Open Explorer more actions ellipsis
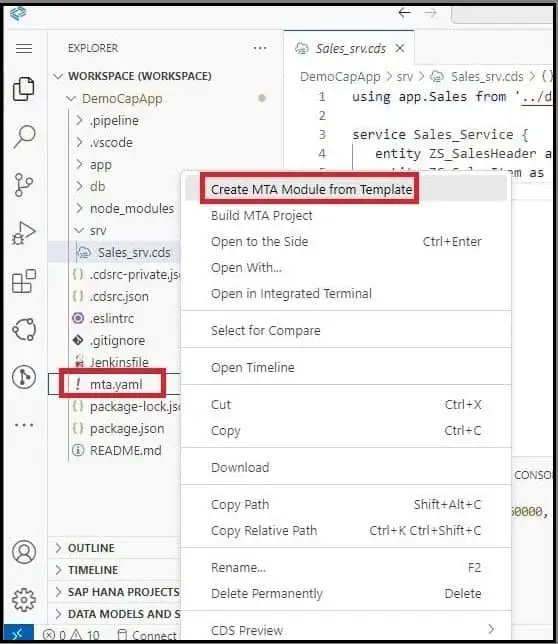 (259, 48)
